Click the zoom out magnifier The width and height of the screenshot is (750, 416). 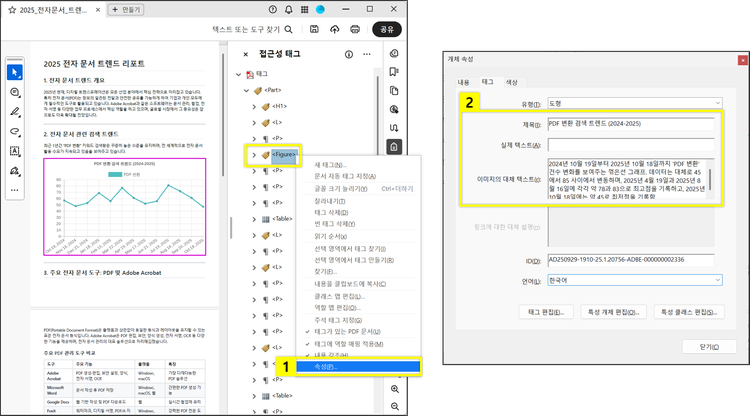(x=395, y=406)
